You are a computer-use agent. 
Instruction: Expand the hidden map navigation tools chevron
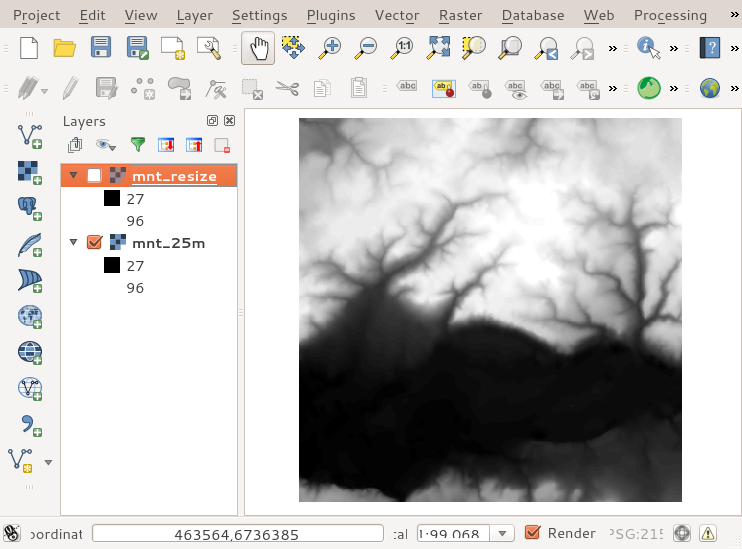coord(613,48)
